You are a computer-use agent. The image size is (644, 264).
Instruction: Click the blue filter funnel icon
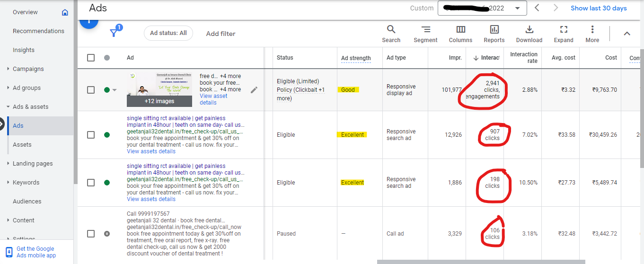tap(114, 33)
